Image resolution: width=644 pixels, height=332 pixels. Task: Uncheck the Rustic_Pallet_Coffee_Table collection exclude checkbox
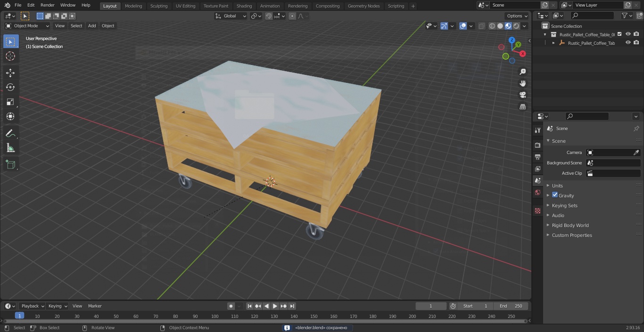tap(619, 34)
